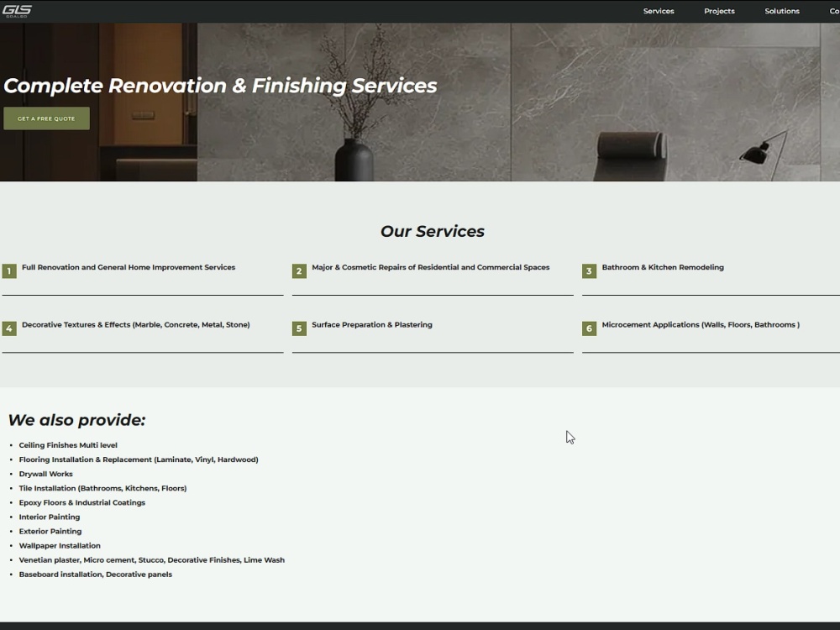The image size is (840, 630).
Task: Select Decorative Textures & Effects service text
Action: (x=136, y=324)
